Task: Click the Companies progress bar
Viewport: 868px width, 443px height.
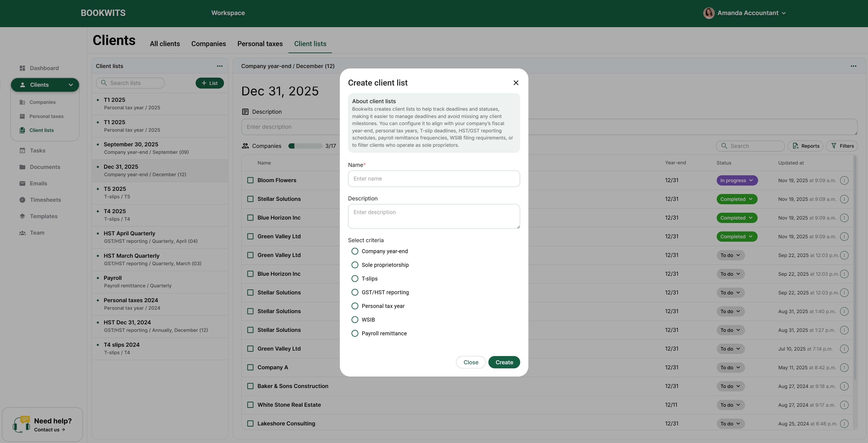Action: [x=305, y=146]
